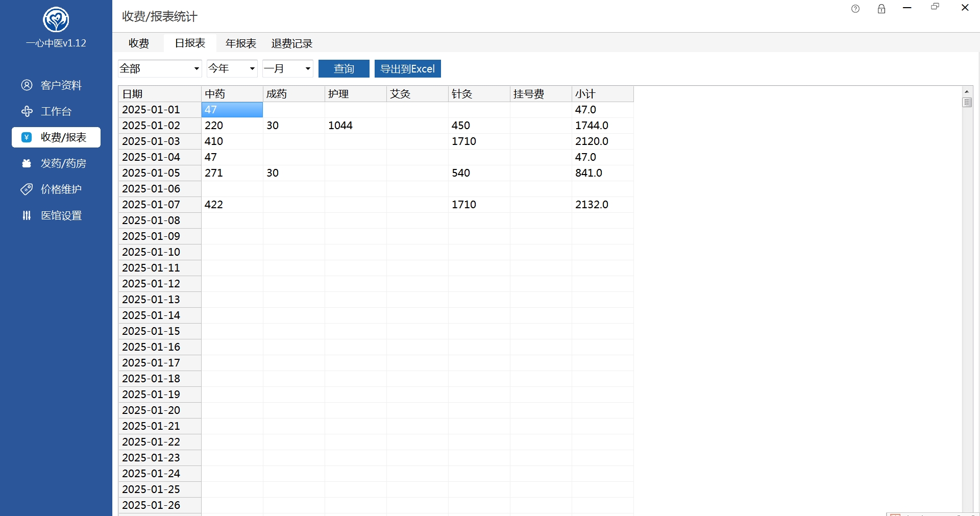Viewport: 980px width, 516px height.
Task: Open 客户资料 sidebar icon
Action: tap(27, 85)
